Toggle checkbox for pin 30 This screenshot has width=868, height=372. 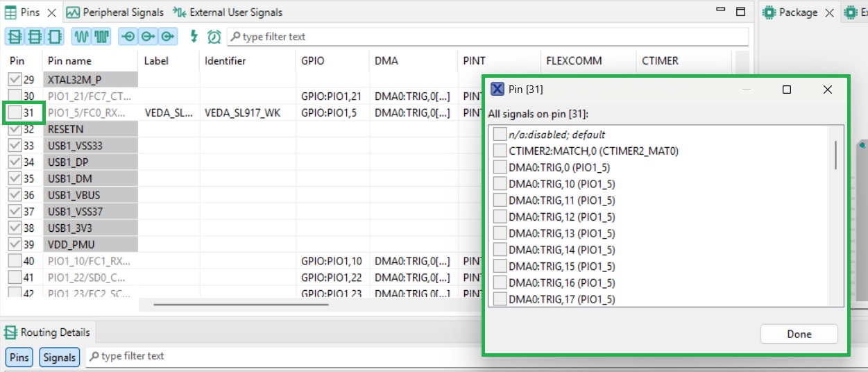15,96
